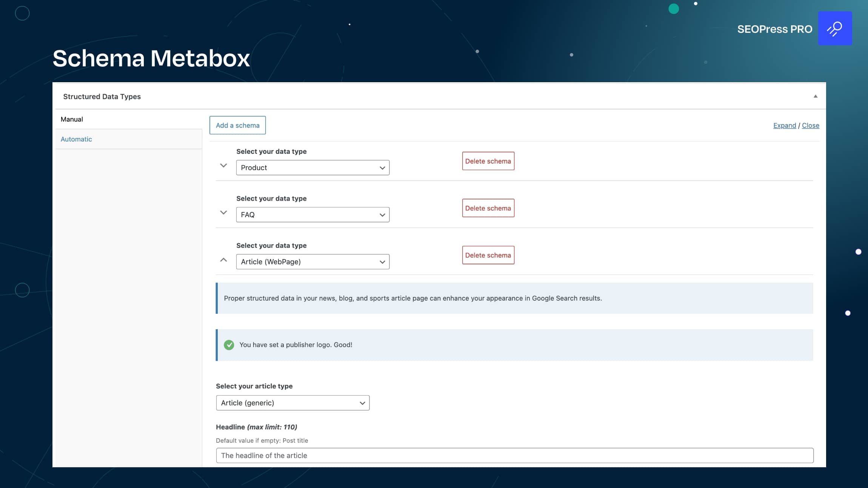868x488 pixels.
Task: Switch to the Automatic tab
Action: click(76, 139)
